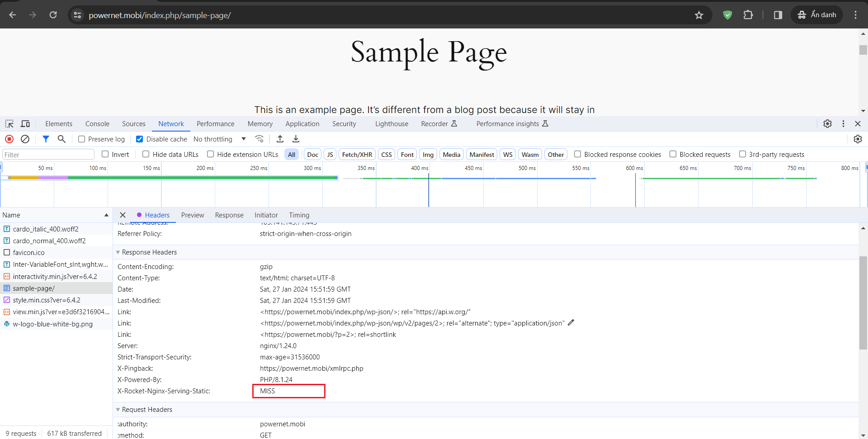Screen dimensions: 868x439
Task: Sort requests by the Name column
Action: pos(56,215)
